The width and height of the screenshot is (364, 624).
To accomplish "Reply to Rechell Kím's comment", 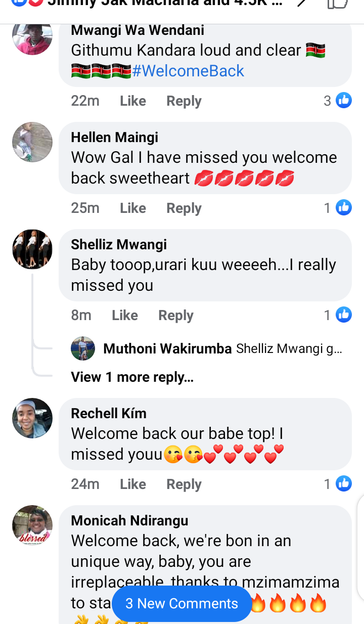I will click(184, 484).
